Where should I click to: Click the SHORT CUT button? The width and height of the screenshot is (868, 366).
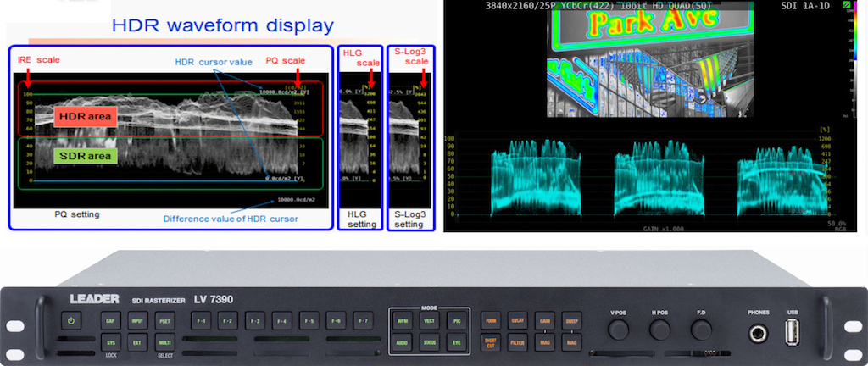(491, 343)
